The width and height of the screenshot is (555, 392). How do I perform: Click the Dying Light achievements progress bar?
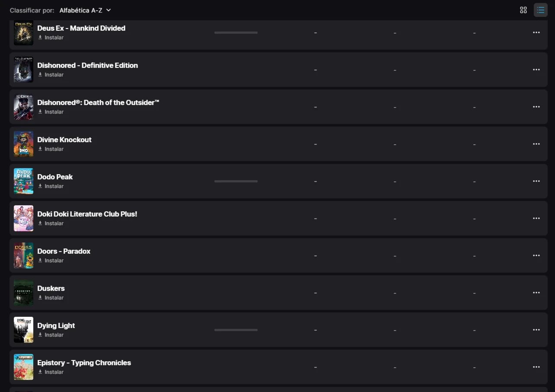point(236,330)
